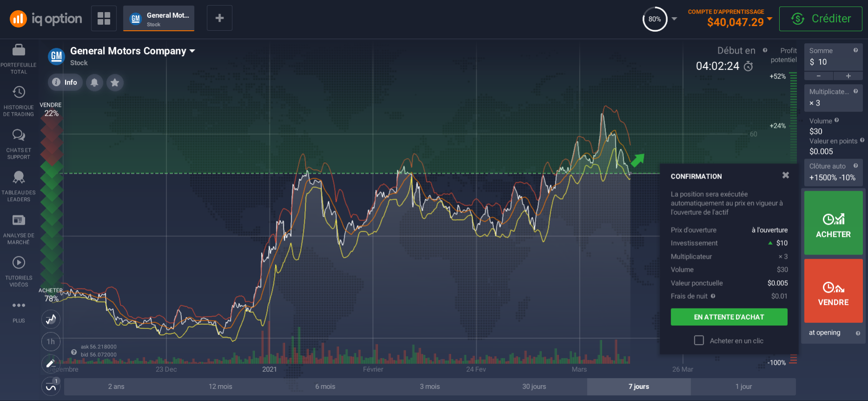868x401 pixels.
Task: Set price alert bell icon
Action: pos(94,82)
